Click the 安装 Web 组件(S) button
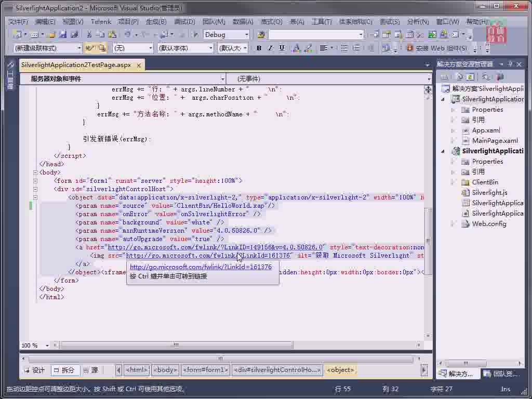The image size is (532, 399). [x=437, y=48]
